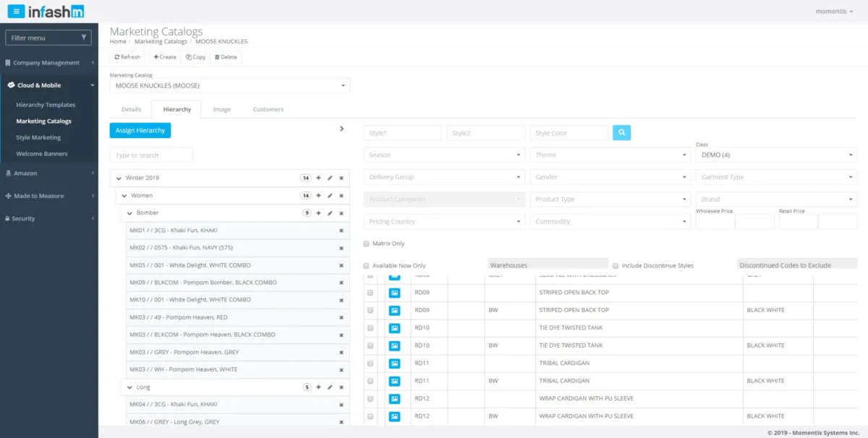
Task: Click the Assign Hierarchy button
Action: point(140,131)
